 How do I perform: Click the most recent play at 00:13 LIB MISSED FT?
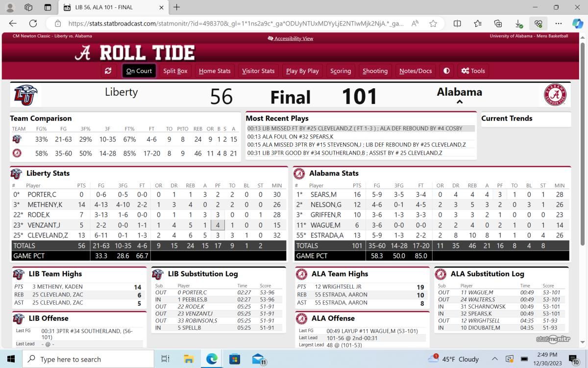(x=361, y=129)
